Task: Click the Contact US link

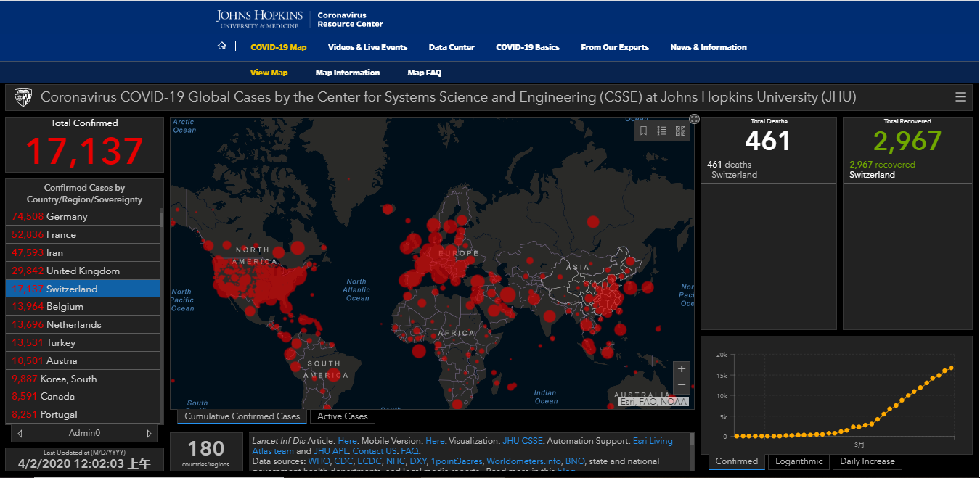Action: tap(375, 450)
